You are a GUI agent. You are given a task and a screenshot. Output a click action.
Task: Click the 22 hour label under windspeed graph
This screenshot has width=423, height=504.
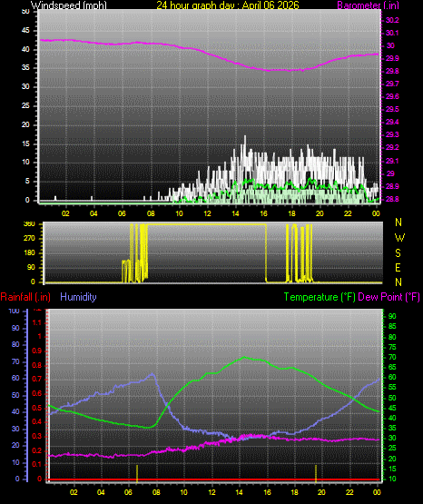(x=348, y=213)
